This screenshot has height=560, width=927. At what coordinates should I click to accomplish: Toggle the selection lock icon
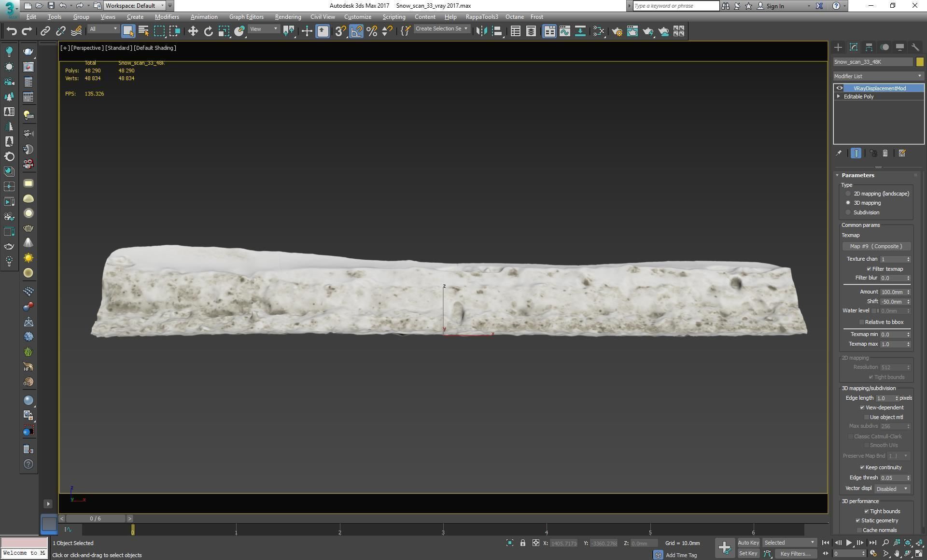coord(522,543)
